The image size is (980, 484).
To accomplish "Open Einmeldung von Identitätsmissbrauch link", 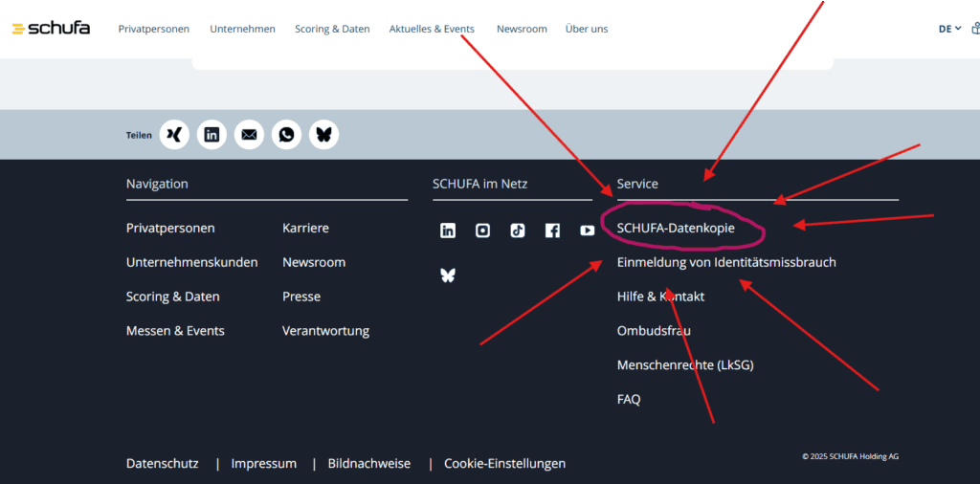I will (726, 262).
